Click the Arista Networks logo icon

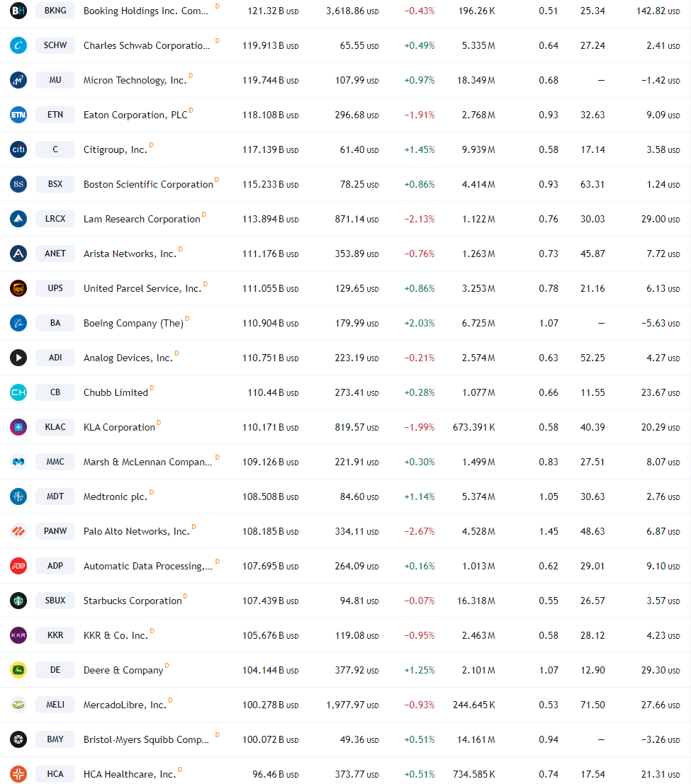(18, 254)
